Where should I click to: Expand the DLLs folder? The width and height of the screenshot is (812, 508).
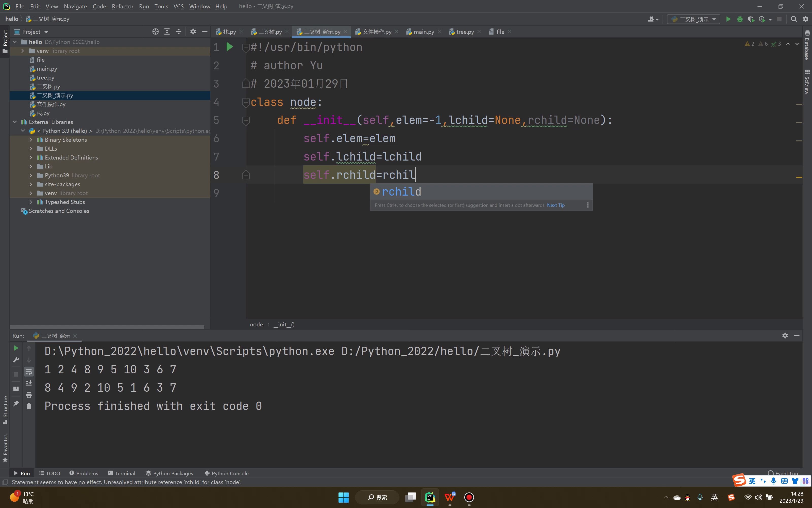point(31,149)
